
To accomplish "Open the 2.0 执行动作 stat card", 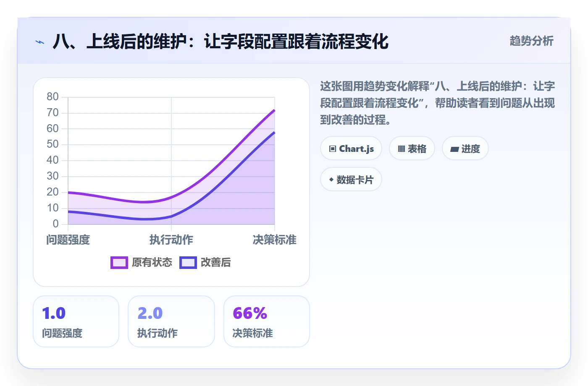I will click(x=171, y=321).
